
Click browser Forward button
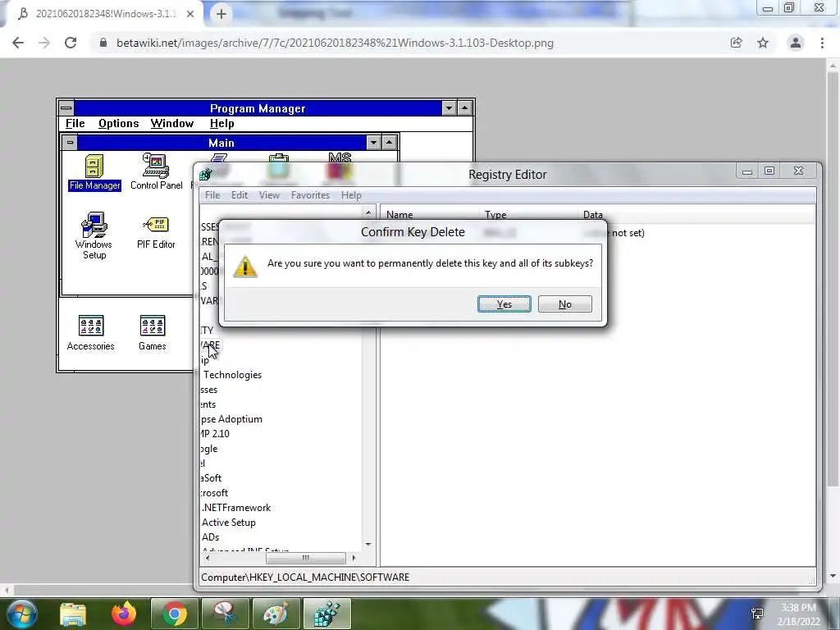pyautogui.click(x=44, y=43)
